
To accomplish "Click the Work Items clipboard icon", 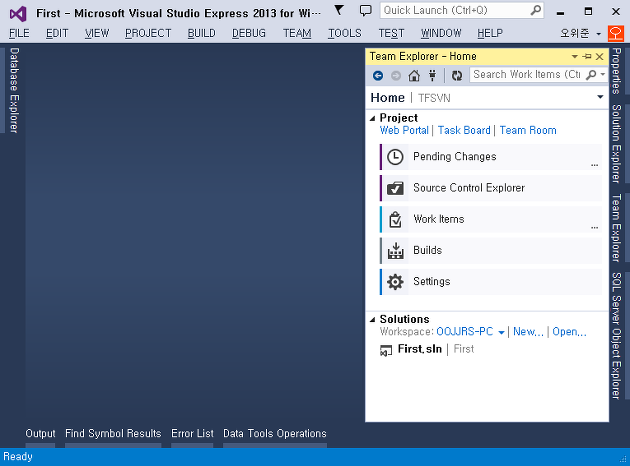I will [395, 219].
